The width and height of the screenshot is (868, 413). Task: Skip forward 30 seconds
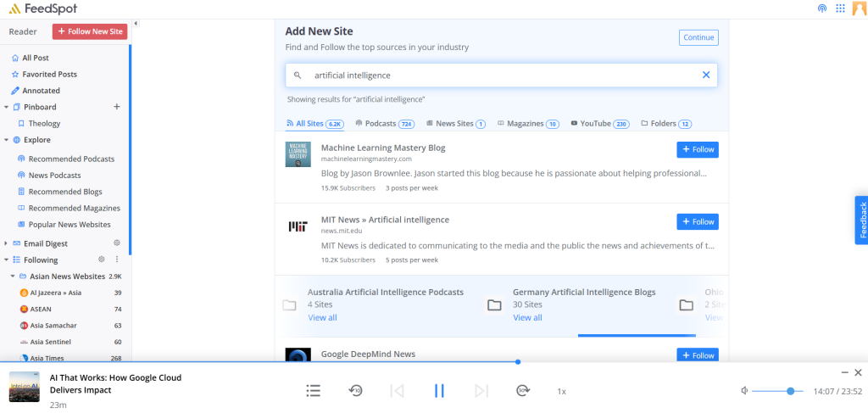pyautogui.click(x=522, y=391)
